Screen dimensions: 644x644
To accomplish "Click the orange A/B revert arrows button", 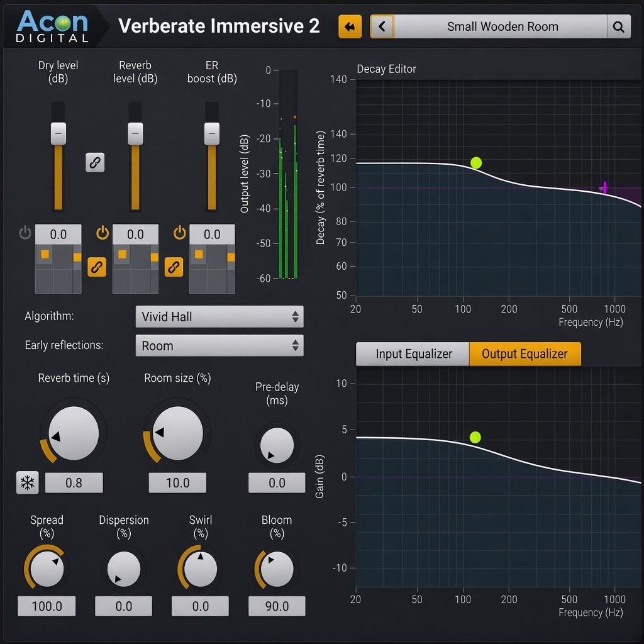I will [x=350, y=26].
